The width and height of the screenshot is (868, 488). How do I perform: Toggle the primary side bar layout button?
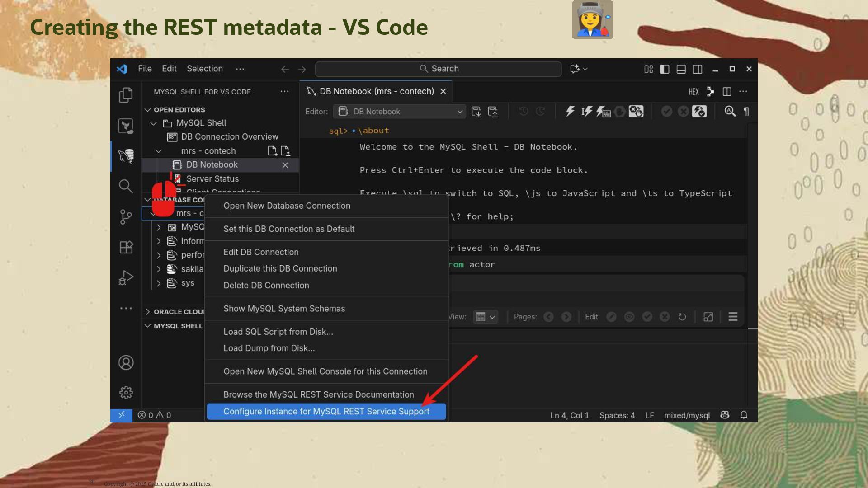pyautogui.click(x=665, y=69)
